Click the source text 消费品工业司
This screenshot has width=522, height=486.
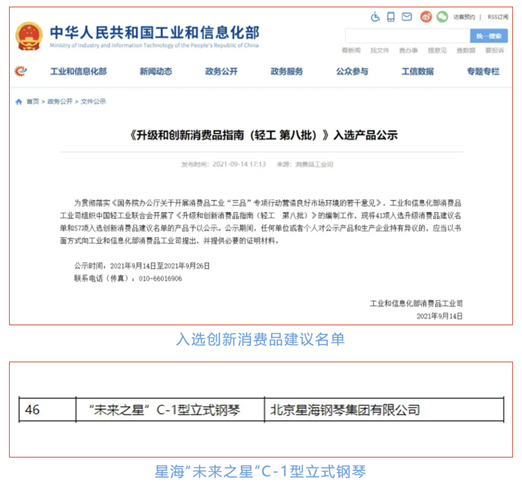click(x=314, y=164)
